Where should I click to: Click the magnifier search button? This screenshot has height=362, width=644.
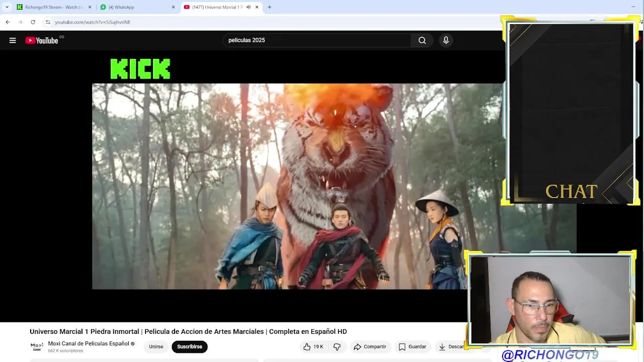point(422,40)
